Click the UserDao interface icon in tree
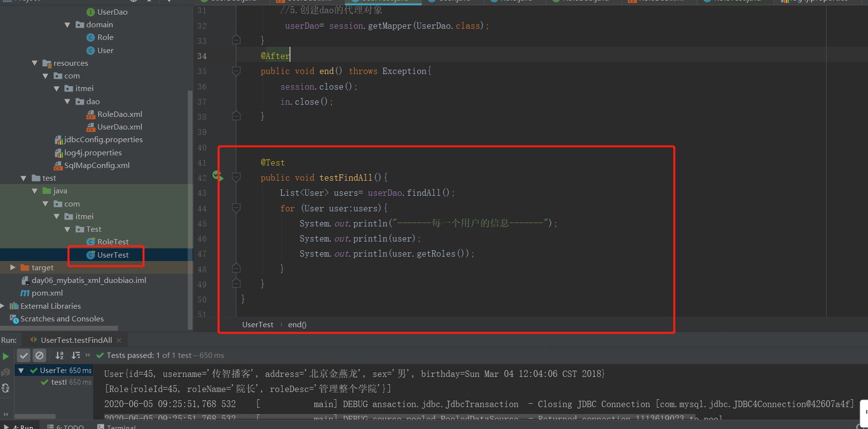The width and height of the screenshot is (868, 429). [91, 12]
